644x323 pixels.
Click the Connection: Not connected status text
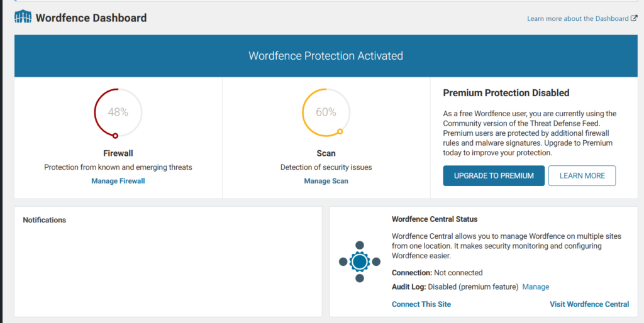pos(437,273)
